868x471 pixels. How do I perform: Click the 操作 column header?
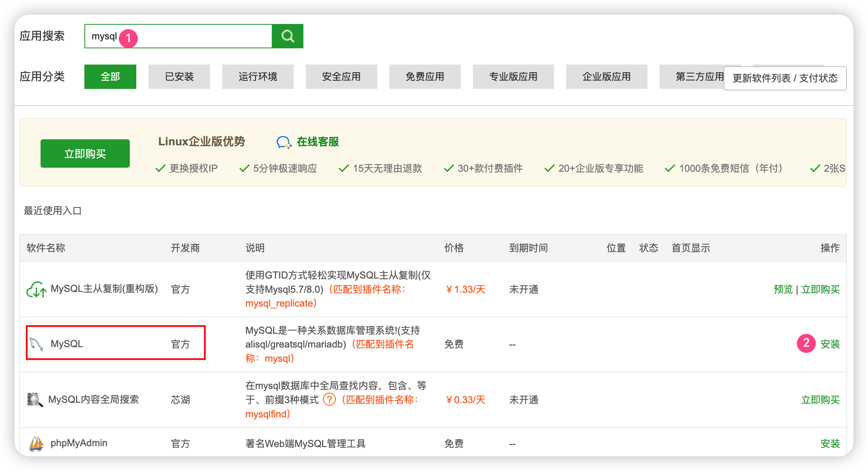[x=830, y=248]
